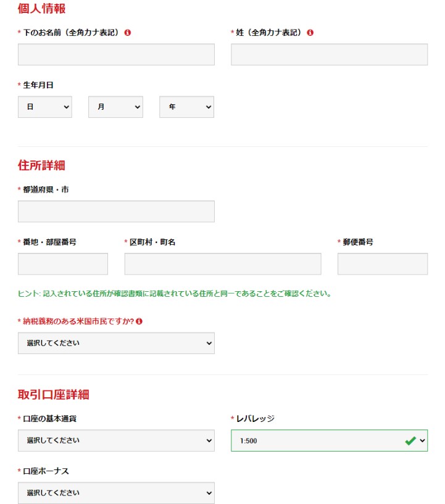Focus the 番地・部屋番号 input field
The width and height of the screenshot is (445, 504).
[x=63, y=264]
